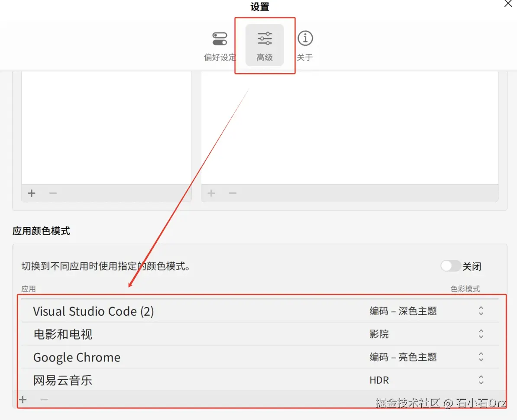The height and width of the screenshot is (420, 517).
Task: Select the Visual Studio Code (2) row
Action: [260, 311]
